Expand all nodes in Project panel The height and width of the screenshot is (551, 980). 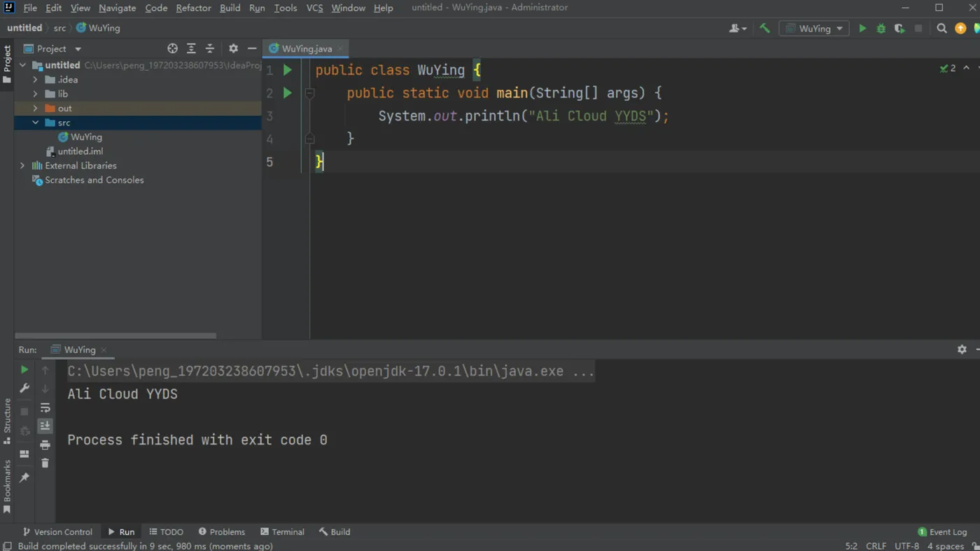(191, 48)
